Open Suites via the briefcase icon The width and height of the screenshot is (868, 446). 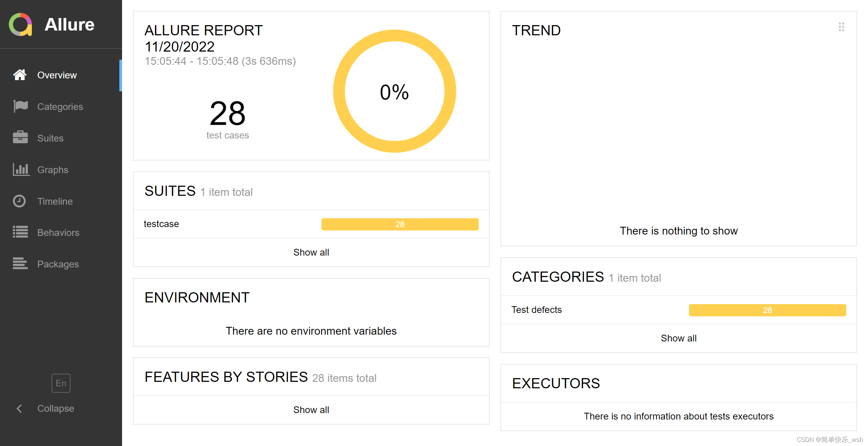tap(20, 138)
